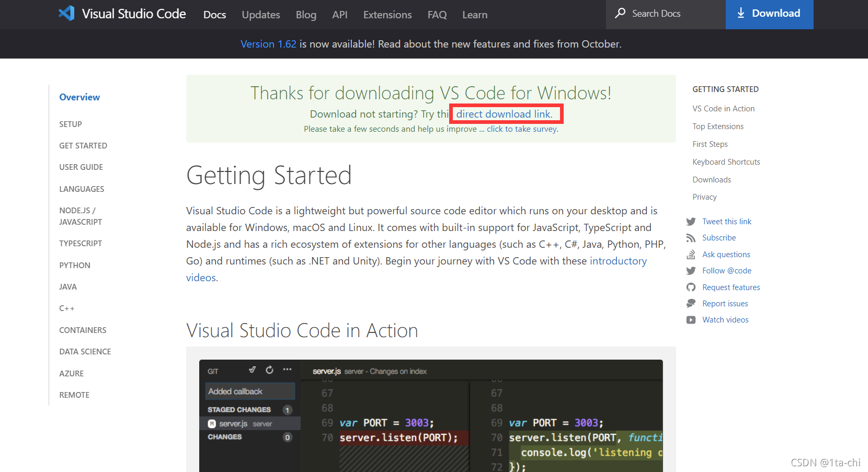Click the server.js modified file icon

[x=212, y=424]
